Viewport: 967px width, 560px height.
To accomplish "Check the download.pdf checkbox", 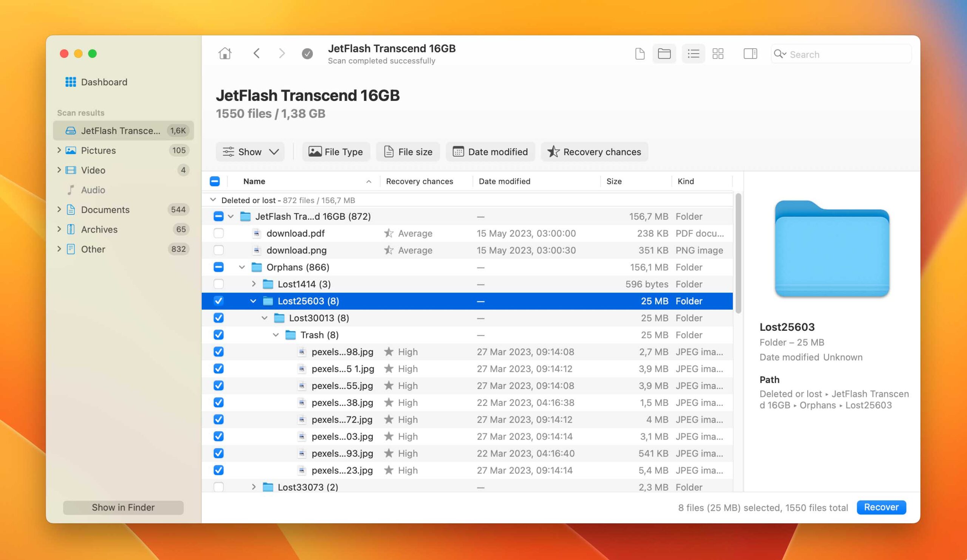I will point(219,233).
